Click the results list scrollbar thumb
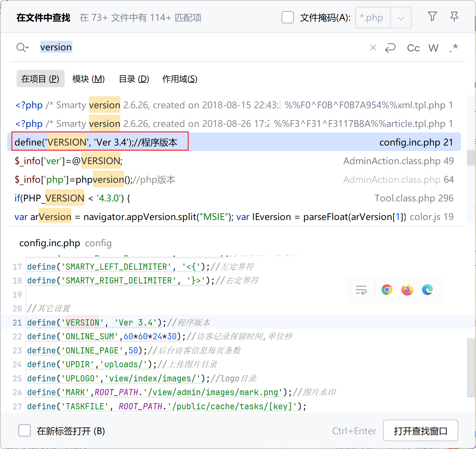The width and height of the screenshot is (476, 449). pyautogui.click(x=471, y=158)
